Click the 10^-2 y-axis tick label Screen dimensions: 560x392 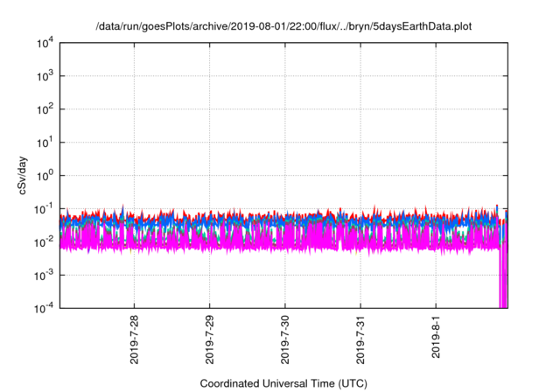[x=44, y=242]
